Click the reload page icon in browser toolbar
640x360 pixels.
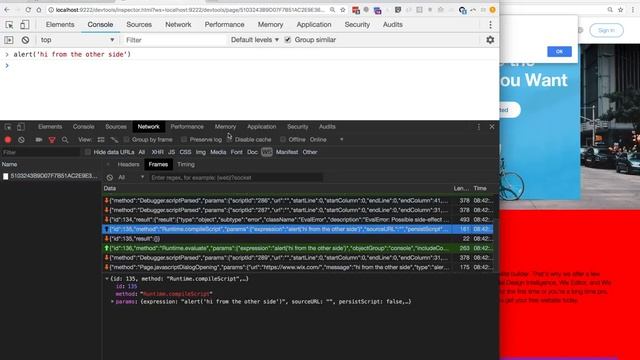coord(28,10)
